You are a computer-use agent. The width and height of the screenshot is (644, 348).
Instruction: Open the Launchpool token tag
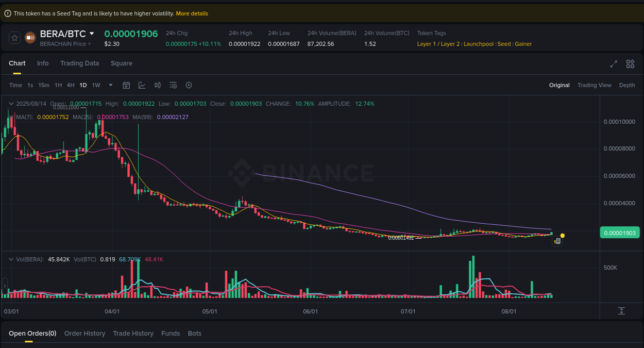(x=479, y=44)
